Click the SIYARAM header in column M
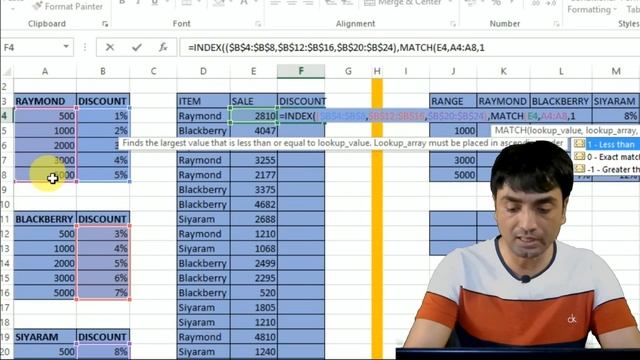Viewport: 640px width, 360px height. click(x=616, y=101)
